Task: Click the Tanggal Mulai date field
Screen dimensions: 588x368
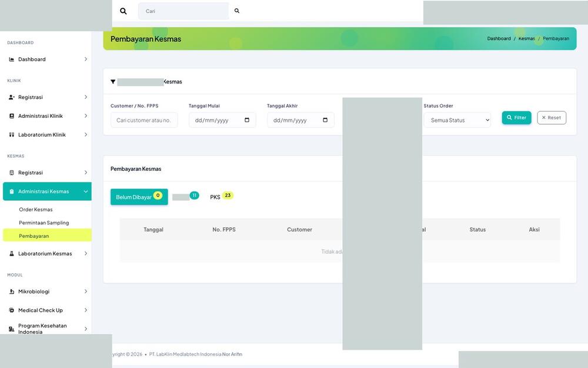Action: [x=222, y=120]
